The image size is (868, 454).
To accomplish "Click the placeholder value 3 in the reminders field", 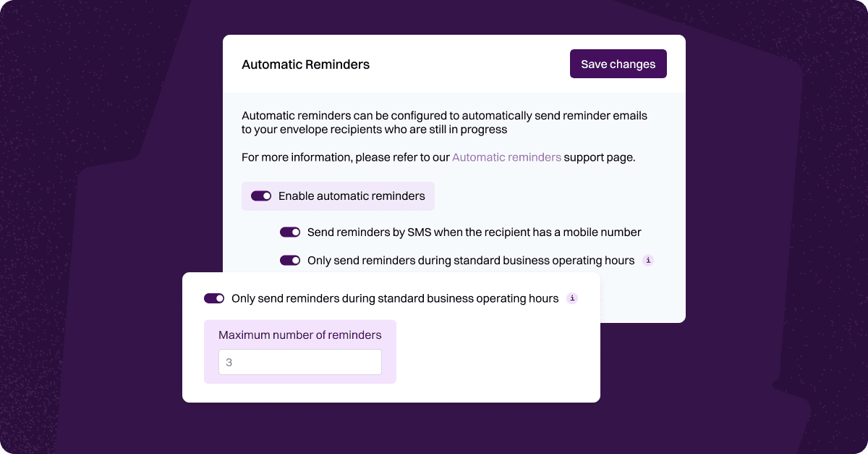I will [229, 362].
